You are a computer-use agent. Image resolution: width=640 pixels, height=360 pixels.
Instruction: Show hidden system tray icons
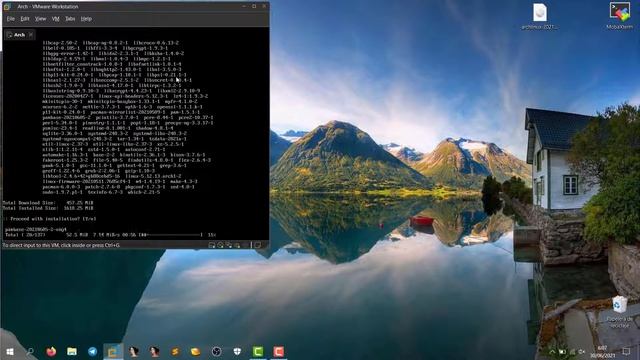pyautogui.click(x=551, y=352)
